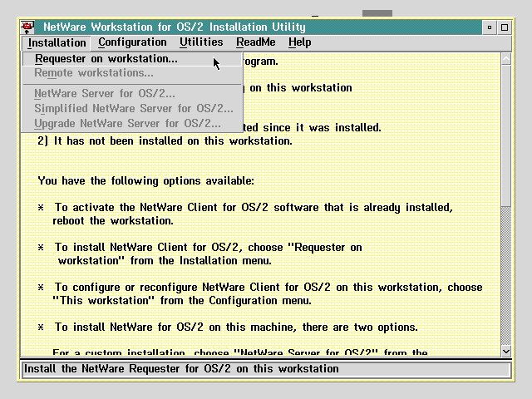Screen dimensions: 532x399
Task: Select Upgrade NetWare Server for OS/2... entry
Action: (132, 124)
